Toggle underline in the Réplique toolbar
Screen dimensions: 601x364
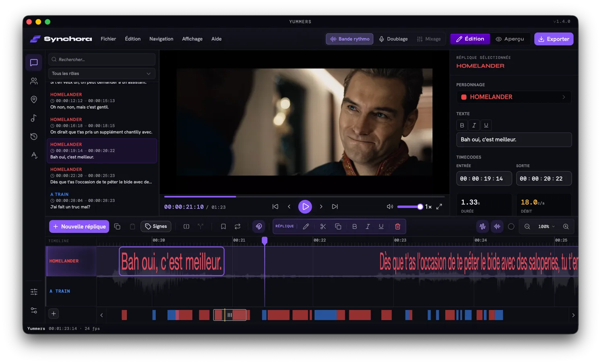pyautogui.click(x=381, y=227)
